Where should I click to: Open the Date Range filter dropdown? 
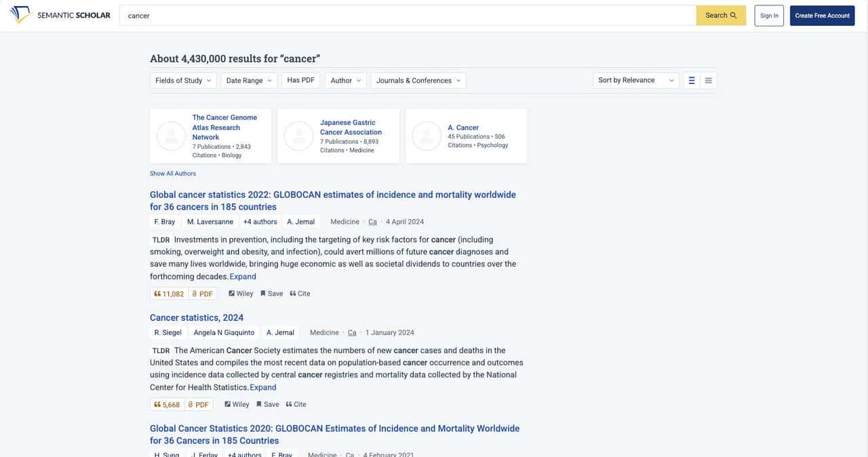(x=249, y=80)
